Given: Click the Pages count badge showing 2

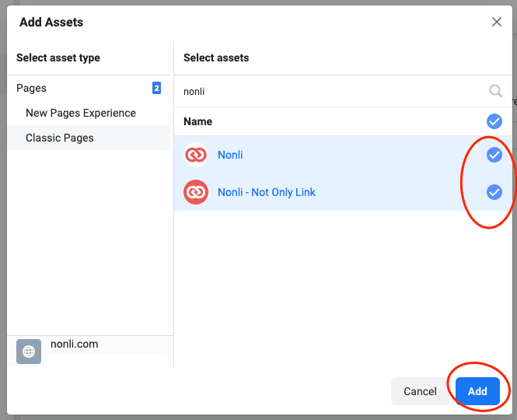Looking at the screenshot, I should pos(156,88).
